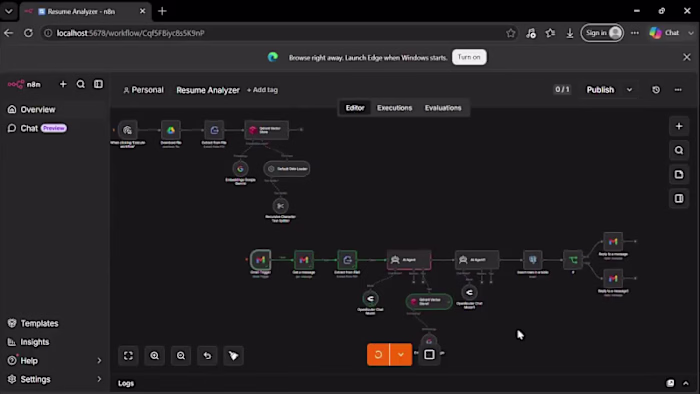Screen dimensions: 700x394
Task: Select the Embeddings Google Gemini node
Action: click(240, 169)
